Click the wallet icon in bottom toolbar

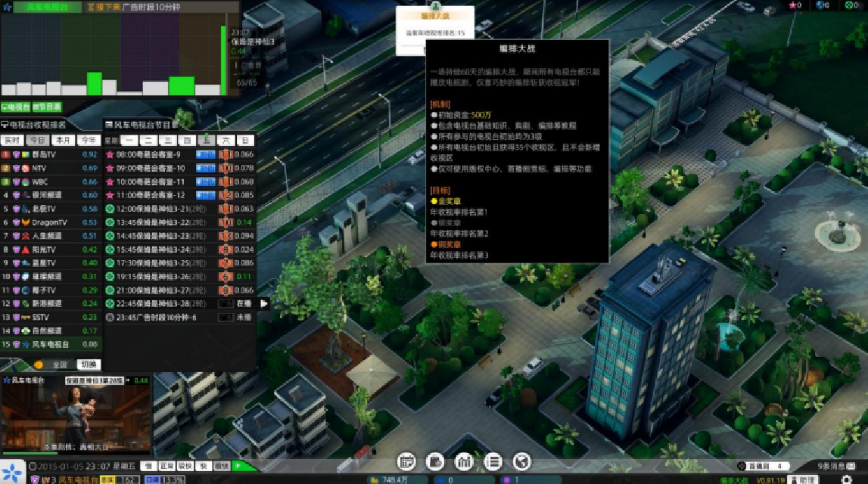[x=435, y=461]
